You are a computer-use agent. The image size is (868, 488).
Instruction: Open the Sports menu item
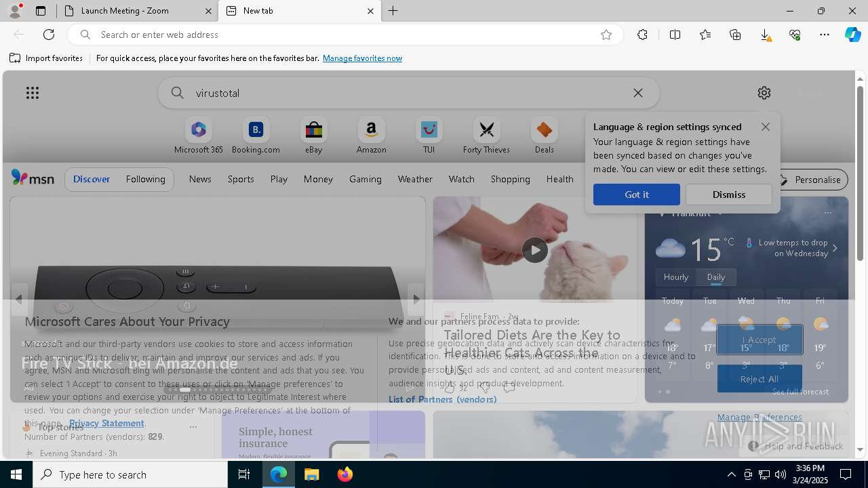click(241, 179)
